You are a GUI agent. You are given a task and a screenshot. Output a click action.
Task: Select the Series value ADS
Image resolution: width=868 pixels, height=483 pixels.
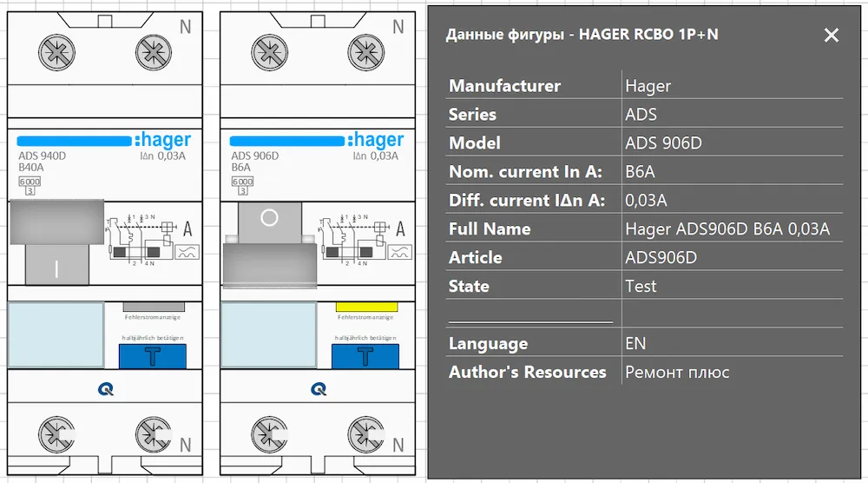[641, 115]
